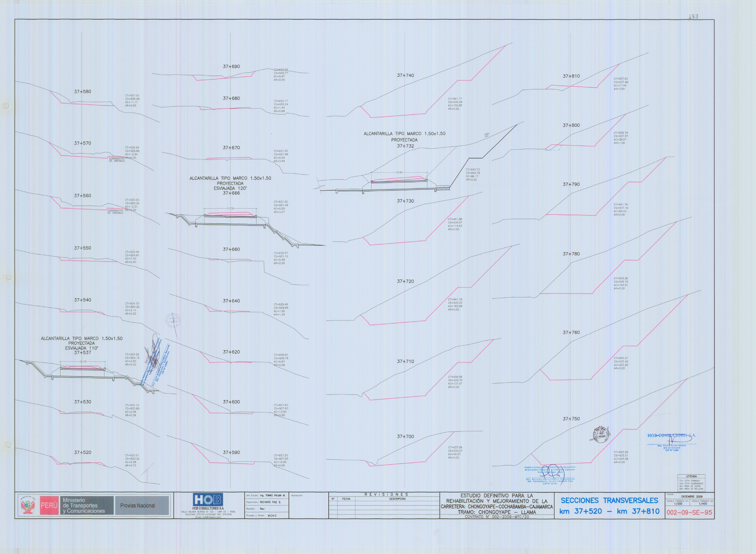Click the Peru coat of arms emblem
This screenshot has height=554, width=756.
[28, 505]
